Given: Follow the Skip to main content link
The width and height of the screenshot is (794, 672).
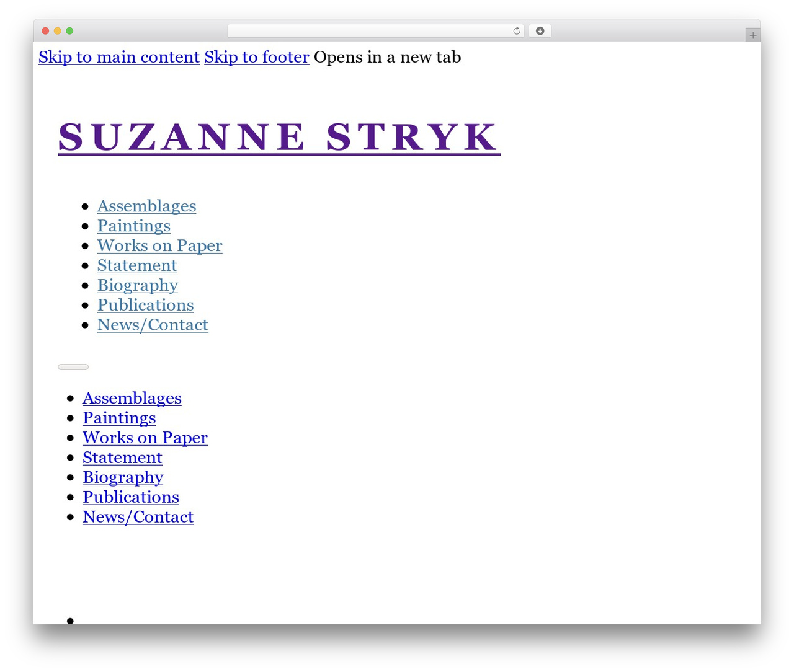Looking at the screenshot, I should pyautogui.click(x=119, y=57).
